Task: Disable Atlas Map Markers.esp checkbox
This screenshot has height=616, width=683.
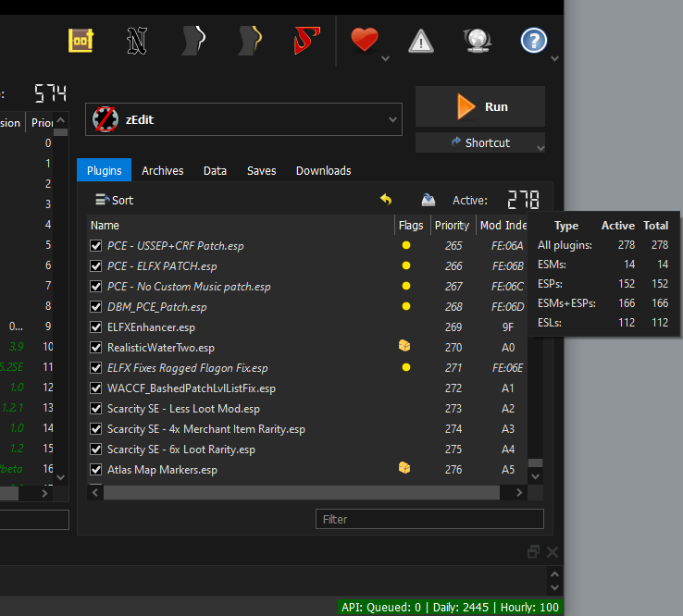Action: [96, 470]
